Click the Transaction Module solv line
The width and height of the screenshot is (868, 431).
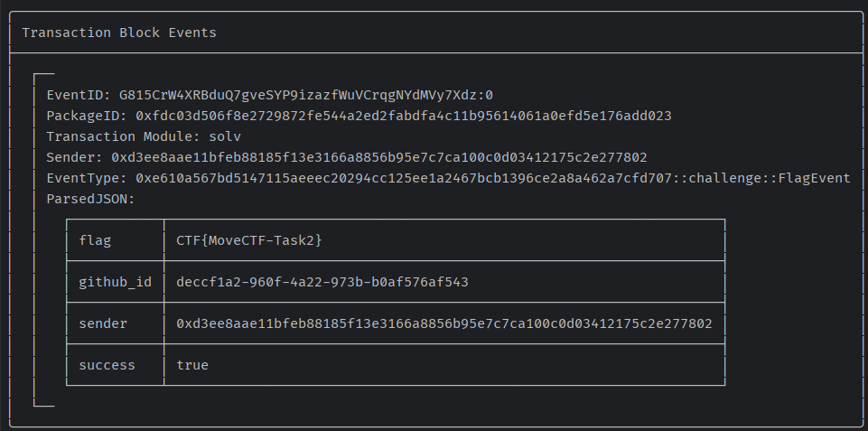[144, 136]
